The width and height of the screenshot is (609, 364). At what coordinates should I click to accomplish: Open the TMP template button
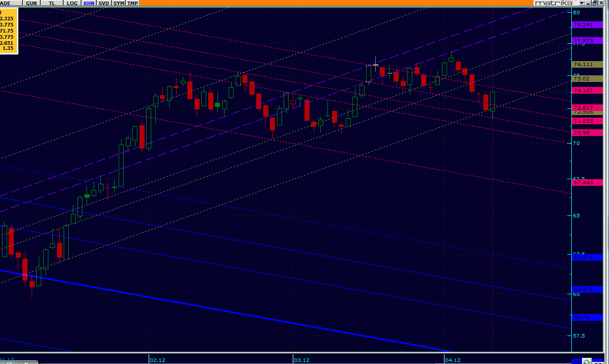[x=132, y=3]
